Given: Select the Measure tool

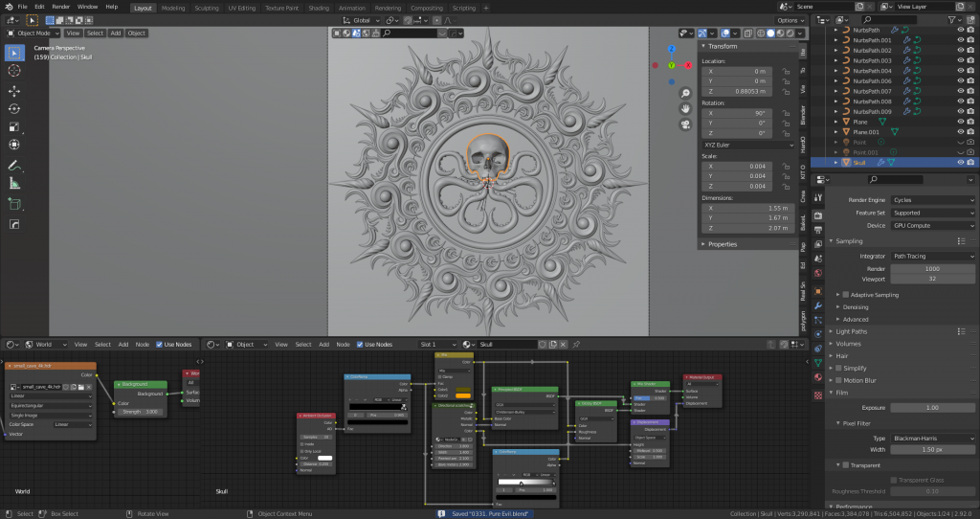Looking at the screenshot, I should point(14,183).
